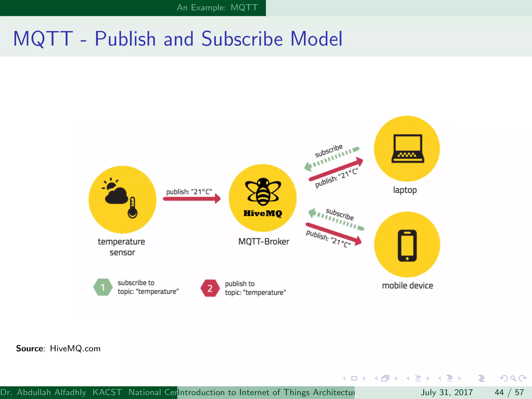Click the red hexagon number 2
This screenshot has height=399, width=532.
click(210, 288)
